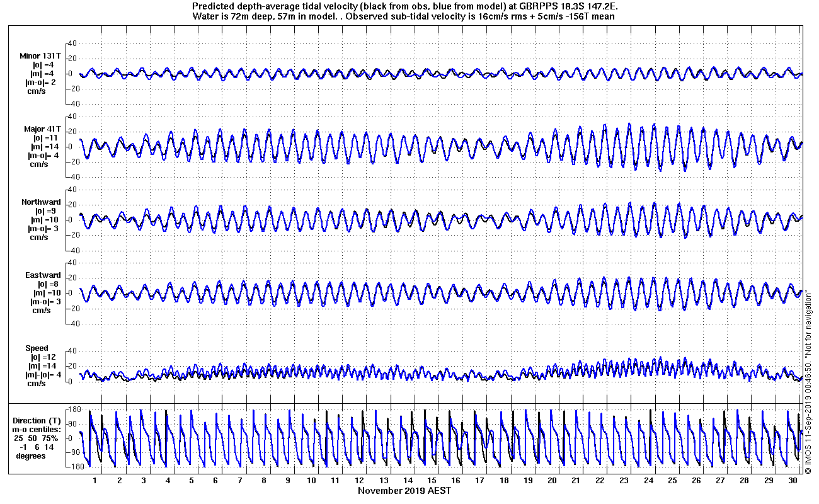Click '|m|-|o|= 4' in the Speed panel
The height and width of the screenshot is (504, 819).
point(43,374)
